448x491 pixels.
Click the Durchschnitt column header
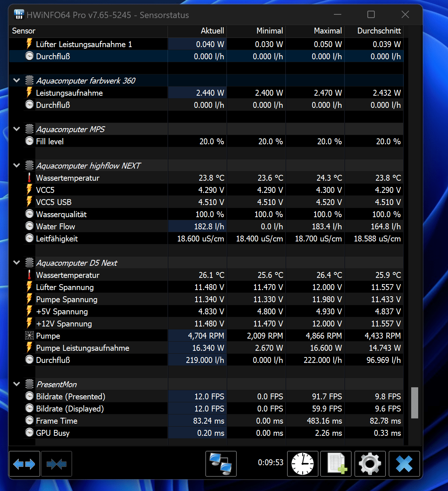coord(374,31)
